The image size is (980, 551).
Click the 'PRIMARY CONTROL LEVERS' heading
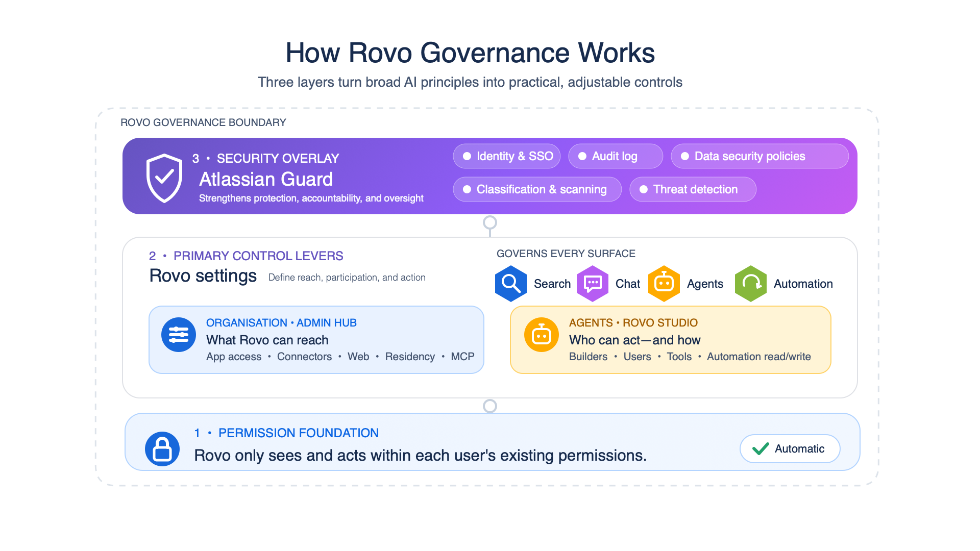coord(258,256)
